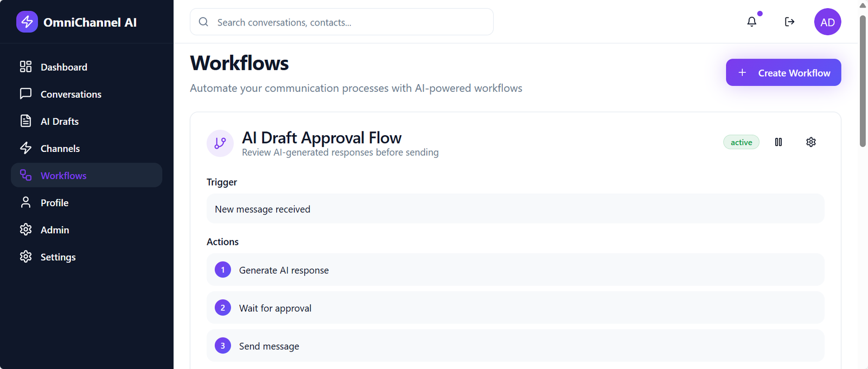Open AI Draft Approval Flow settings gear
The width and height of the screenshot is (868, 369).
810,142
